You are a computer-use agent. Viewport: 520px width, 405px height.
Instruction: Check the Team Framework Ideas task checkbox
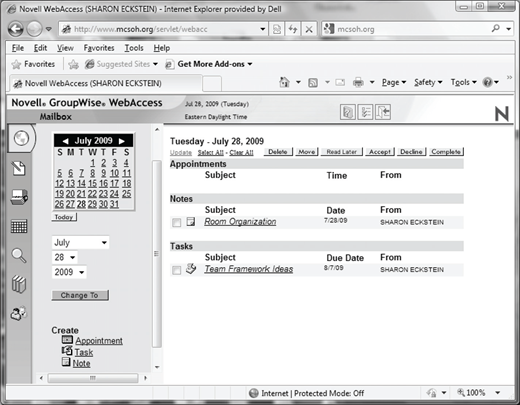(x=176, y=270)
